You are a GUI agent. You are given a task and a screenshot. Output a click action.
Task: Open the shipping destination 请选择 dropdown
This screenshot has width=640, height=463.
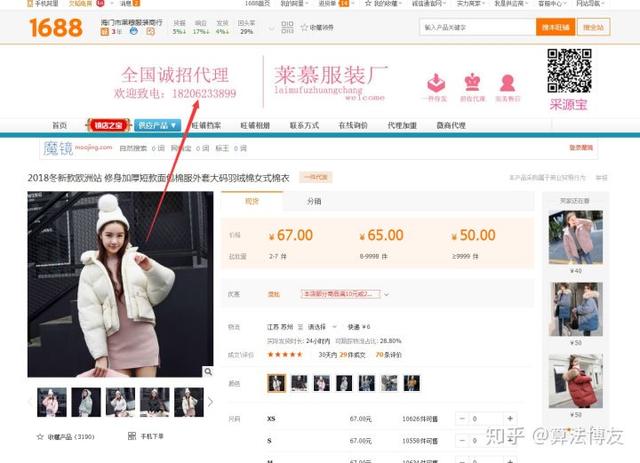pos(322,327)
